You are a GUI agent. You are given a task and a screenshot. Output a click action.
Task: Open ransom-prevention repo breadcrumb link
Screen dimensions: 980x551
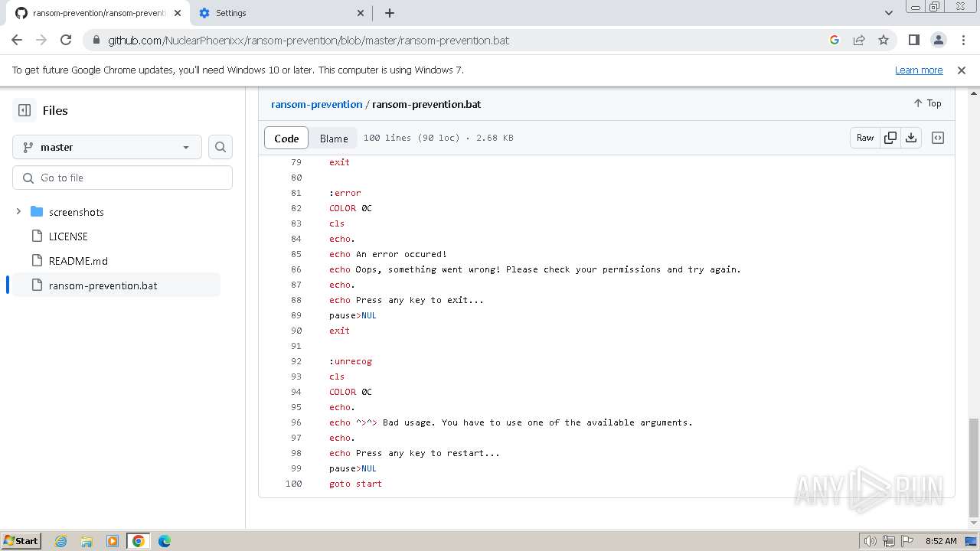coord(316,104)
